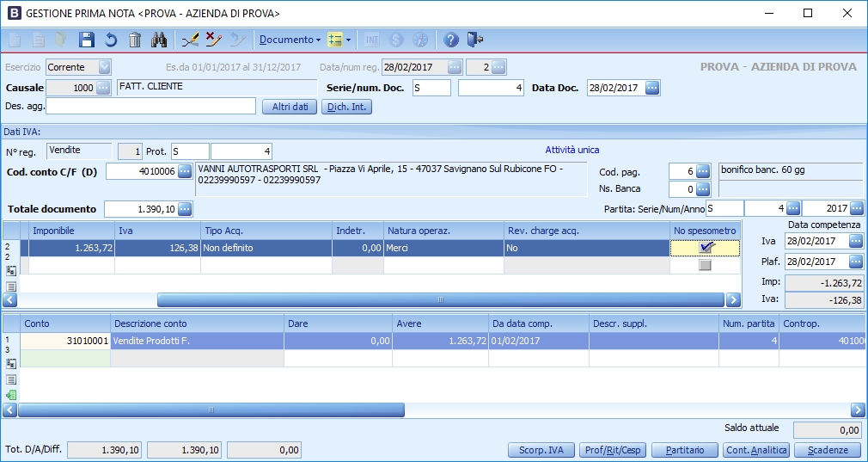Click the IVA grid horizontal scrollbar thumb

(x=440, y=300)
